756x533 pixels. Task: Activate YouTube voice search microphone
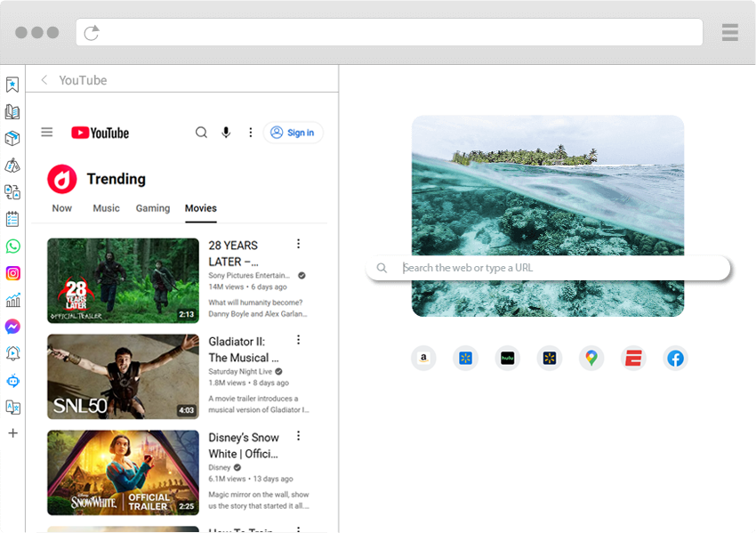(226, 132)
